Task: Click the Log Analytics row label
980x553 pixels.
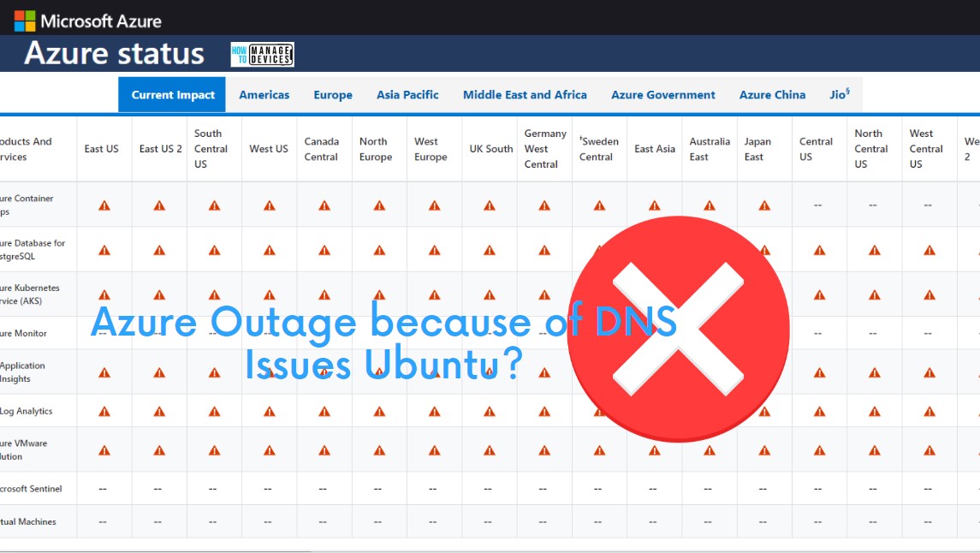Action: pyautogui.click(x=27, y=411)
